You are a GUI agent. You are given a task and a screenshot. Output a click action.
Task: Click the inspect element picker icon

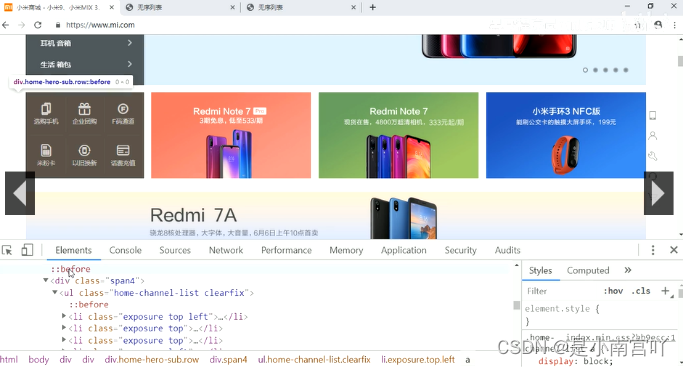pyautogui.click(x=7, y=250)
